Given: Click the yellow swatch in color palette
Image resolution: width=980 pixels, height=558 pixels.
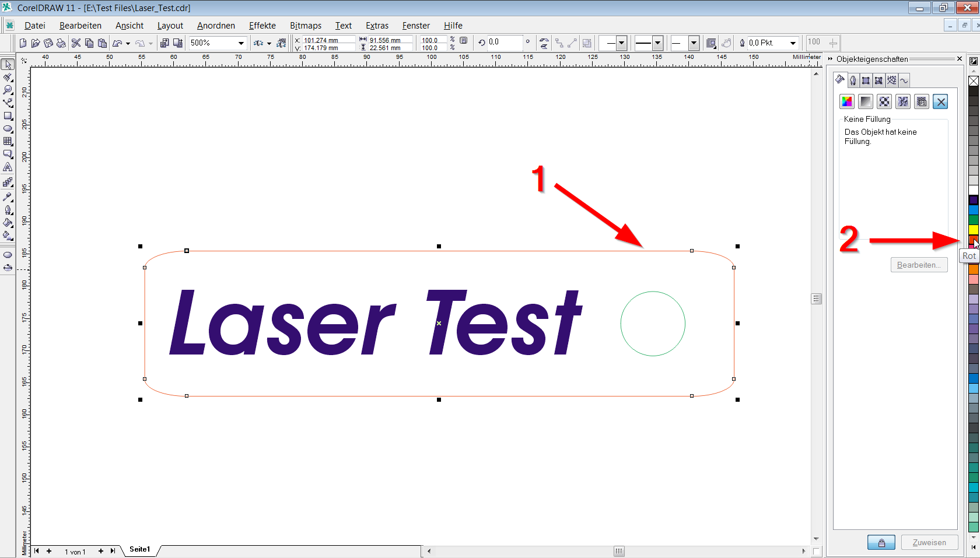Looking at the screenshot, I should coord(974,230).
